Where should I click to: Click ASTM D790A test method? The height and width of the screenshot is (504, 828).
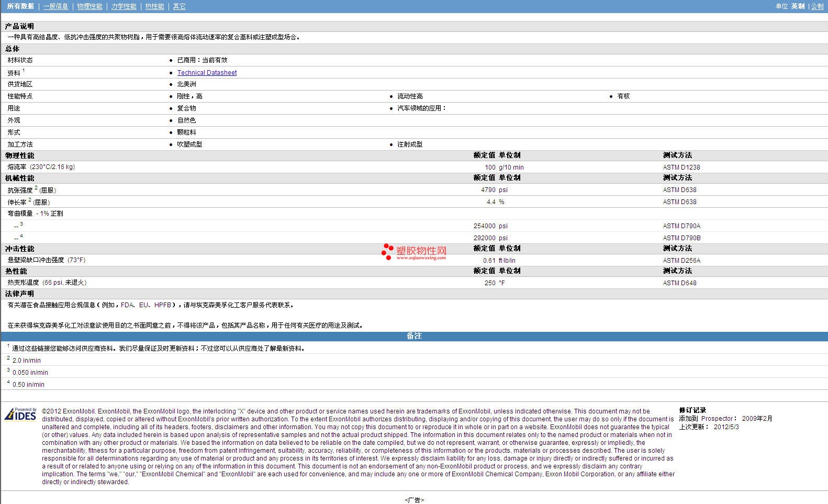[681, 226]
